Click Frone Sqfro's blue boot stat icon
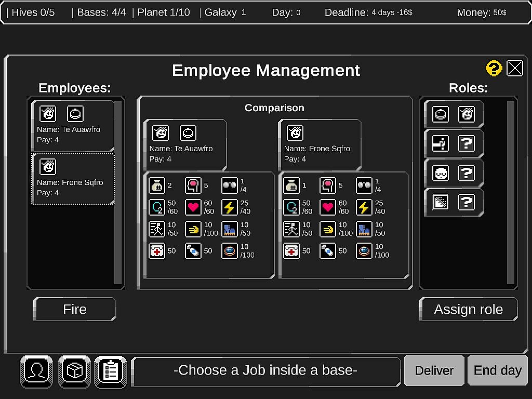 coord(364,229)
